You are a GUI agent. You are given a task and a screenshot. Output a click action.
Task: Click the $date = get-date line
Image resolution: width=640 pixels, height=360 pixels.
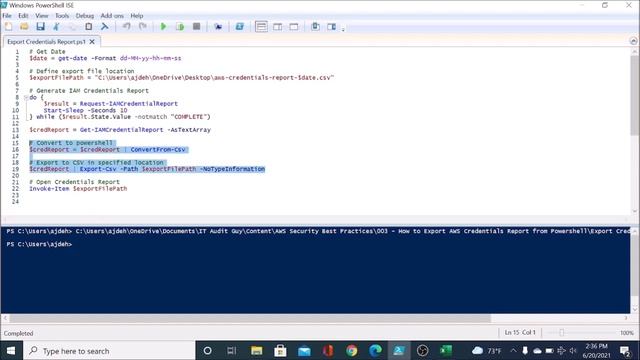[x=105, y=58]
